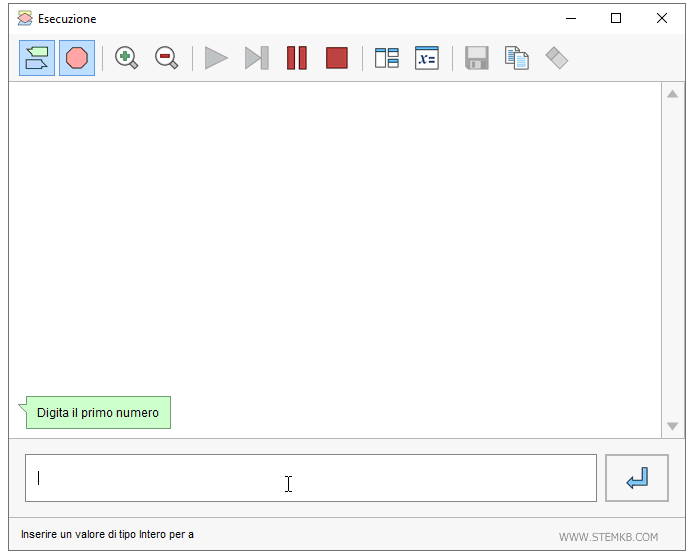Click the scrollbar up arrow
This screenshot has height=554, width=691.
(x=673, y=94)
